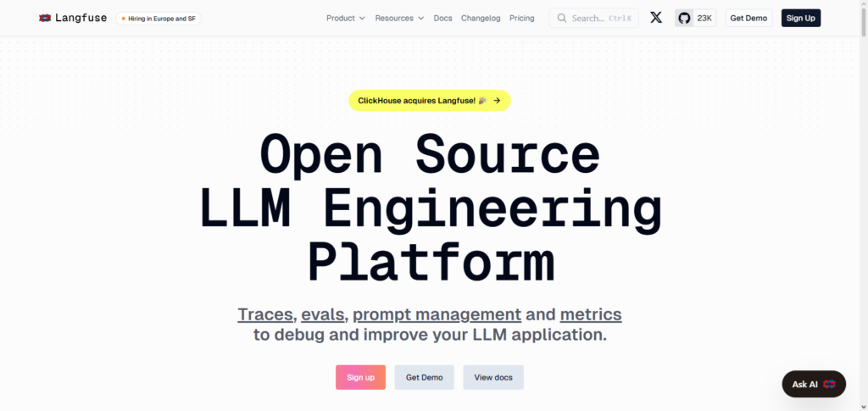Click the pink gradient Sign up button
This screenshot has width=868, height=411.
[360, 377]
